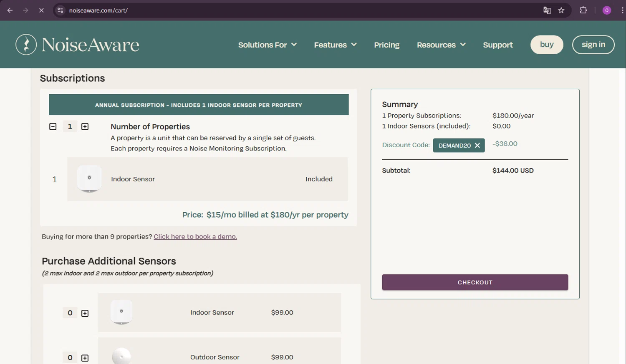Remove the DEMAND20 discount code
626x364 pixels.
click(477, 146)
